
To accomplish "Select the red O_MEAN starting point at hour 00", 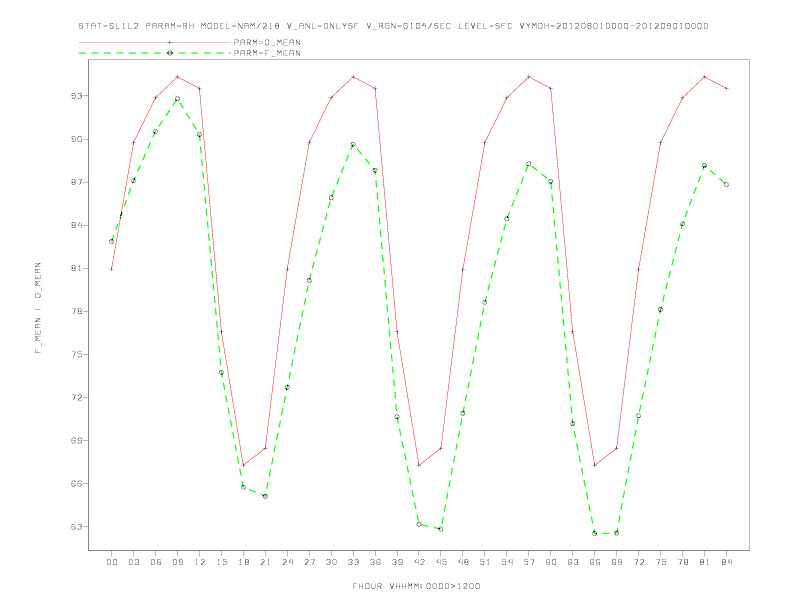I will point(112,269).
